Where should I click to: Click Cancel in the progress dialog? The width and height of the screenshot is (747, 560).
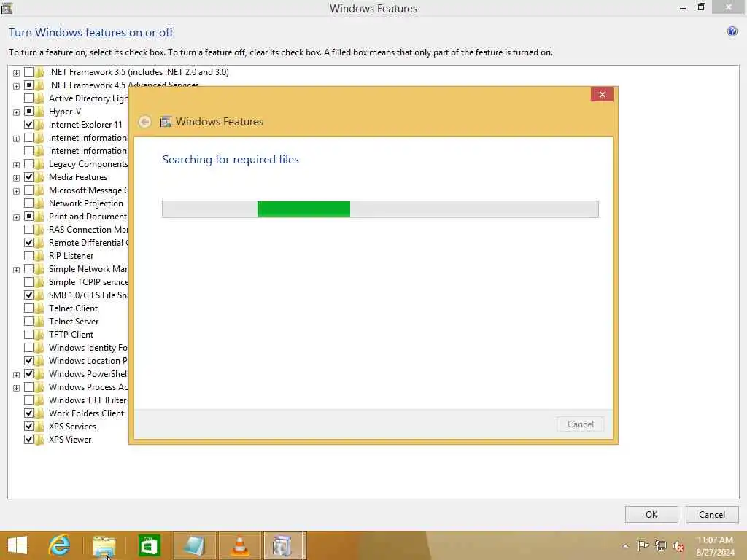[580, 424]
